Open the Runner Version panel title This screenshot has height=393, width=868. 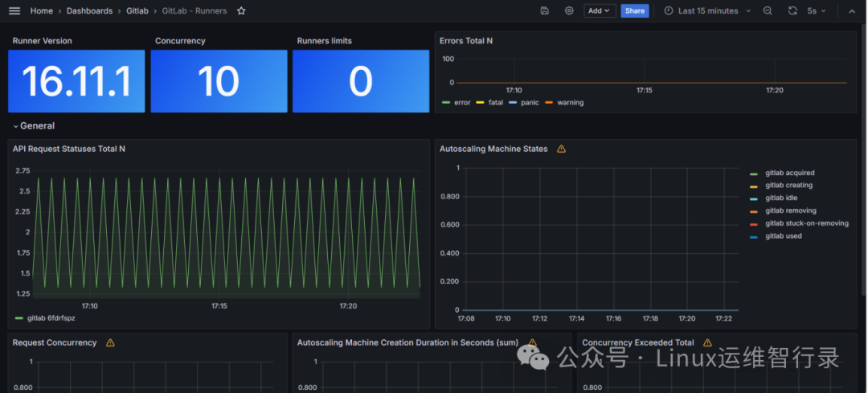click(42, 41)
